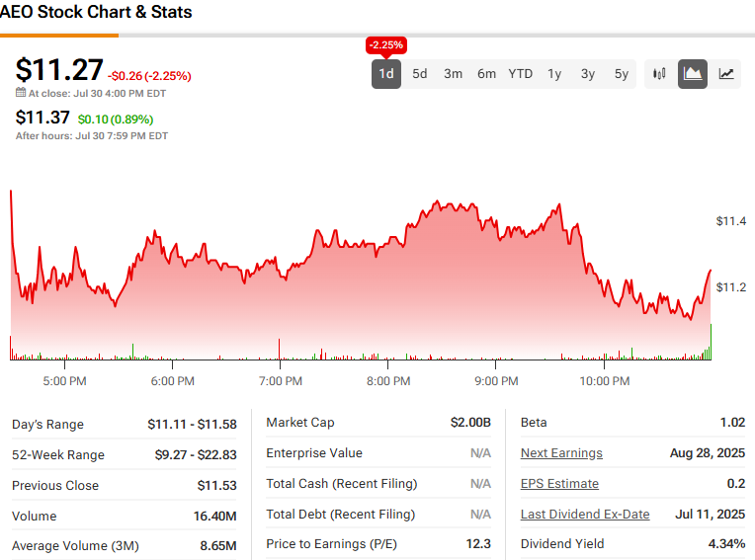Viewport: 755px width, 560px height.
Task: Click the Day's Range label
Action: coord(47,425)
